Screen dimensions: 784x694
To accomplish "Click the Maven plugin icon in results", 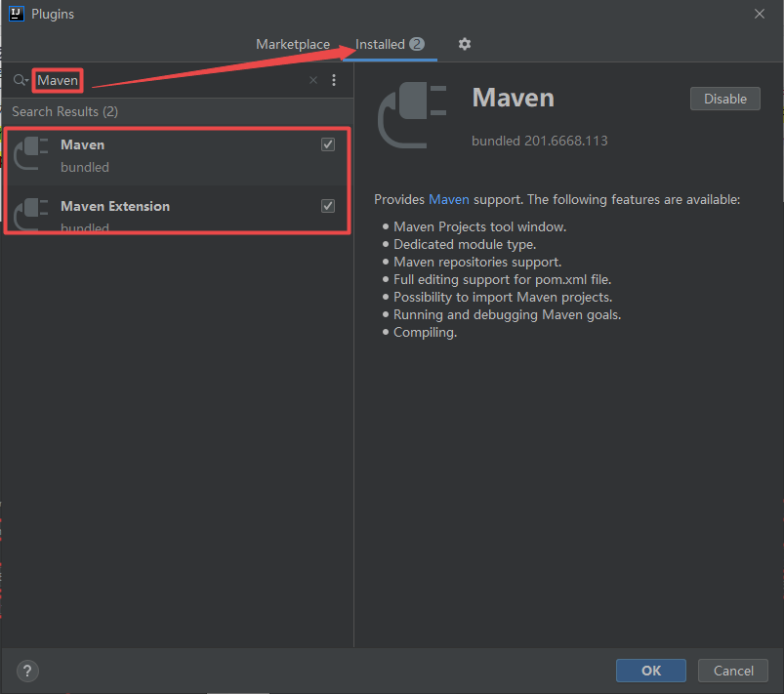I will pos(31,154).
